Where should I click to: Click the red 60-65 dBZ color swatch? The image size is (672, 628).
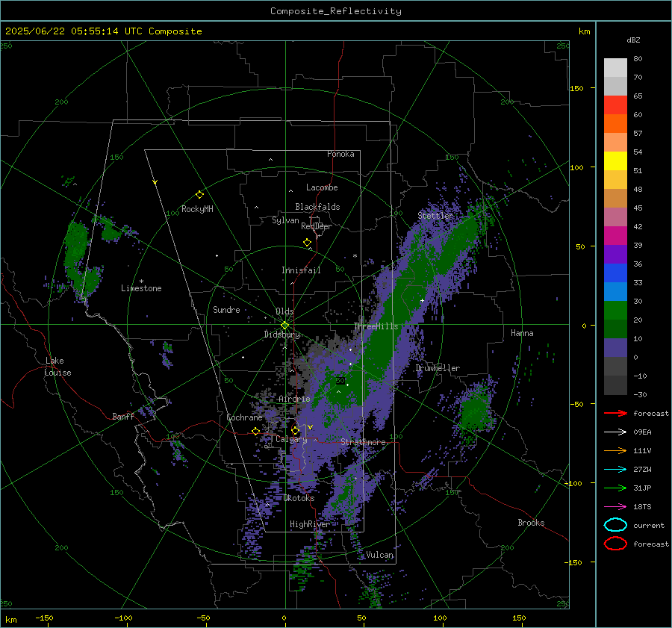[615, 105]
